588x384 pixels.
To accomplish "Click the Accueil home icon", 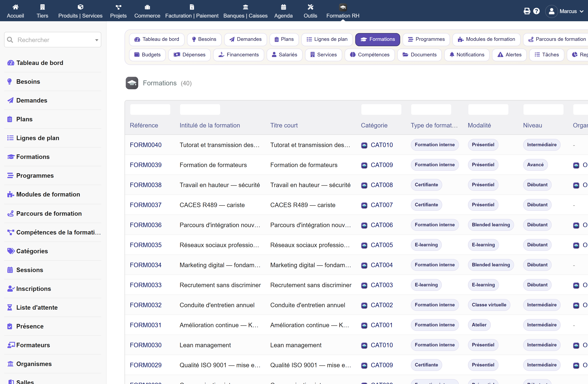I will [15, 7].
